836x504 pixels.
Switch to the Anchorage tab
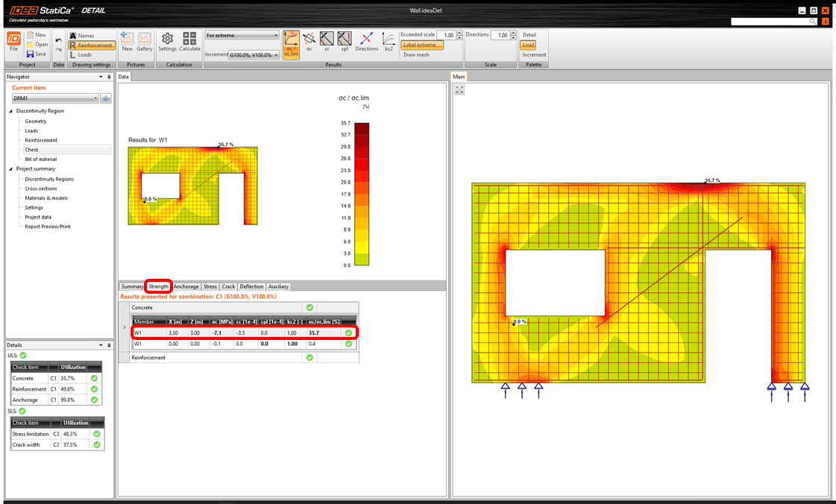pos(186,286)
